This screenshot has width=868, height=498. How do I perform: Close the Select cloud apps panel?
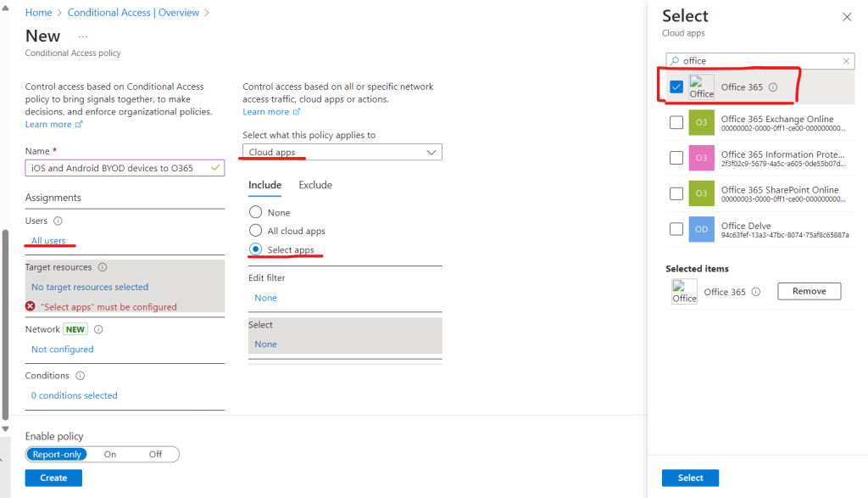tap(847, 17)
